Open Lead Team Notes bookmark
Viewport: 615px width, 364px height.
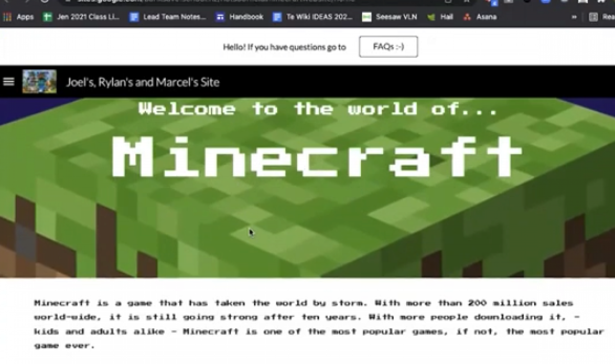pos(168,17)
